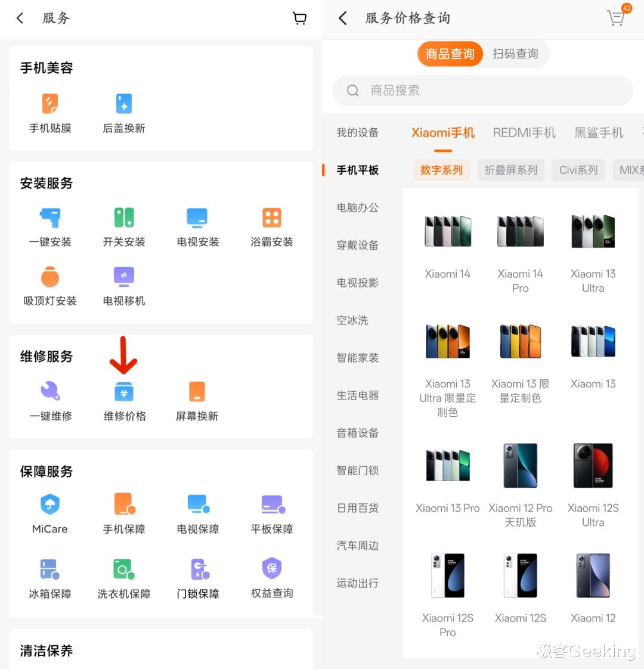The height and width of the screenshot is (669, 644).
Task: Select 智能门锁 category in sidebar
Action: click(x=357, y=470)
